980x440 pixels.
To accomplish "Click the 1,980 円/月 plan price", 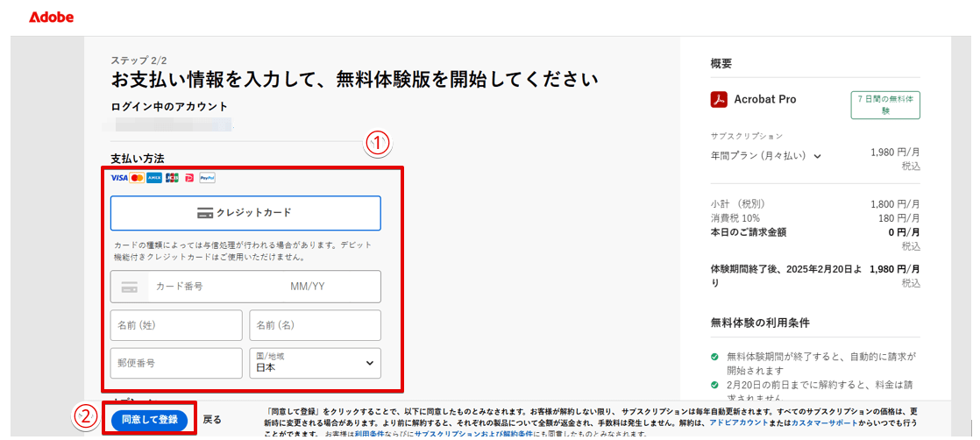I will click(895, 152).
